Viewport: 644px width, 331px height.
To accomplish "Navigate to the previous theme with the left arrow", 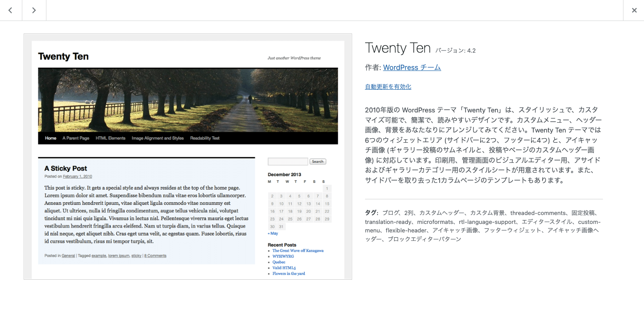I will (x=10, y=10).
